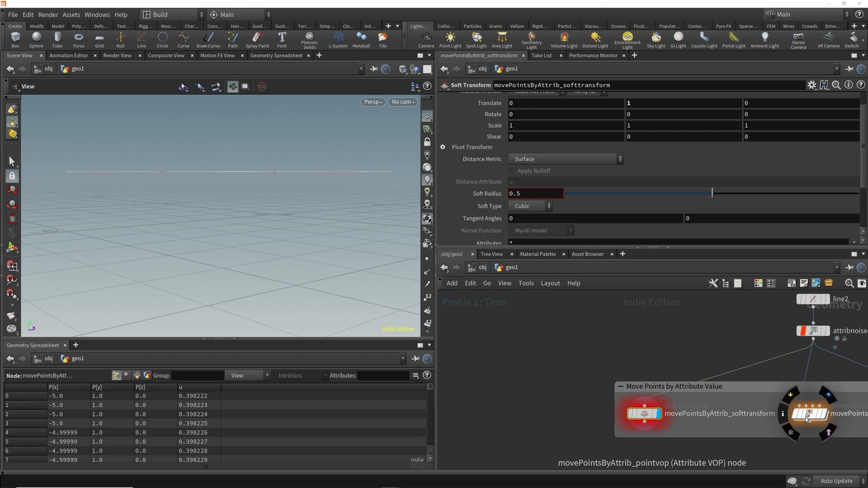The image size is (868, 488).
Task: Select the Sphere shelf tool
Action: click(36, 40)
